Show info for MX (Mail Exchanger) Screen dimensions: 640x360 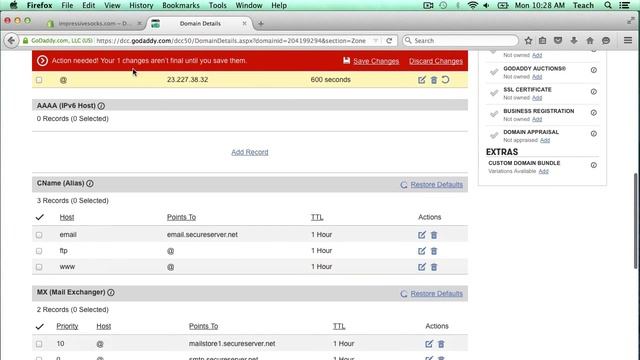click(111, 292)
